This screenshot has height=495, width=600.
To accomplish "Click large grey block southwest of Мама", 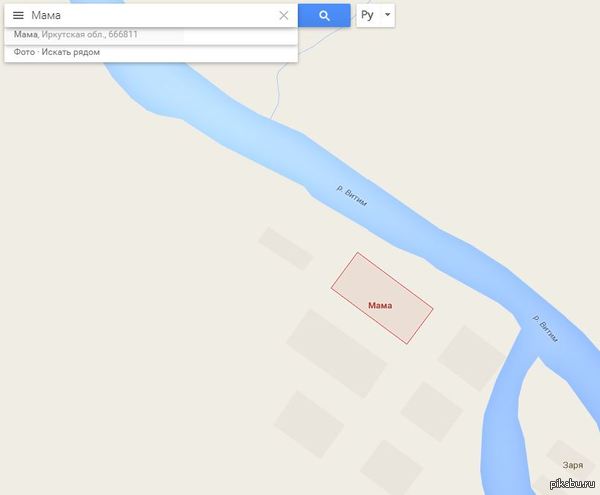I will [337, 353].
